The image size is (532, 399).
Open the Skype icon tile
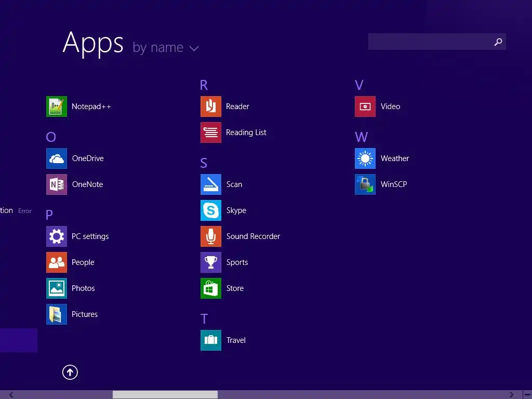point(211,210)
